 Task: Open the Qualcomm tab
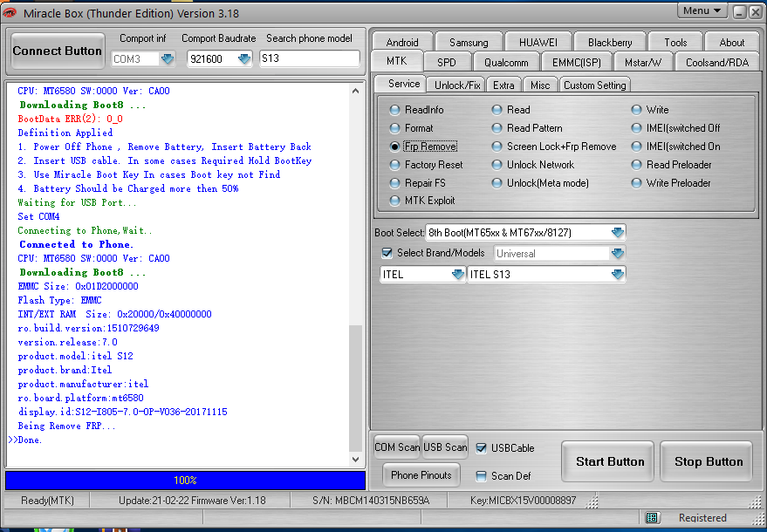point(506,62)
